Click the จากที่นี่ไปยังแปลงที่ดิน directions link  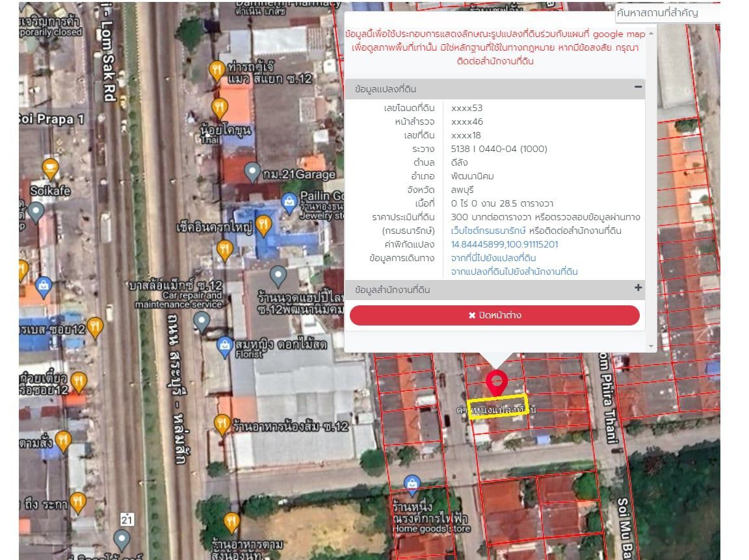[493, 258]
